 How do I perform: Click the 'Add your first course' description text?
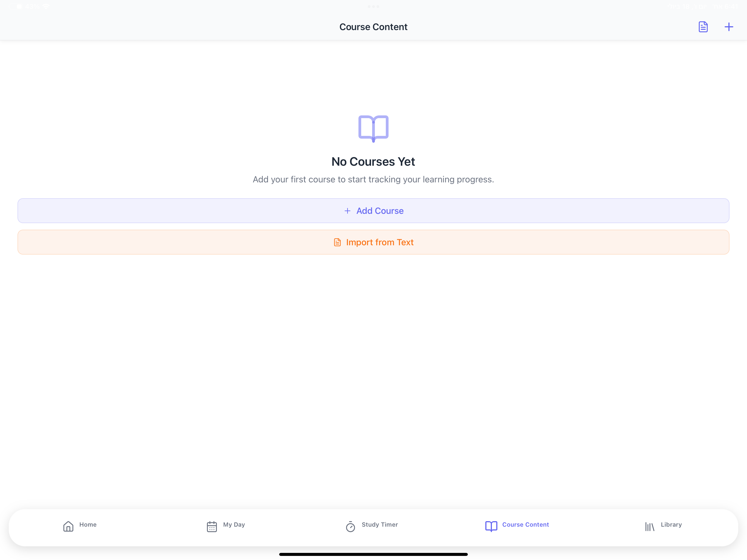(373, 179)
